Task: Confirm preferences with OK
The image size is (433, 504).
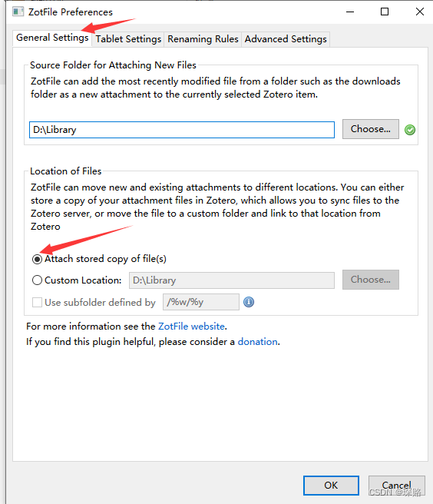Action: [x=331, y=486]
